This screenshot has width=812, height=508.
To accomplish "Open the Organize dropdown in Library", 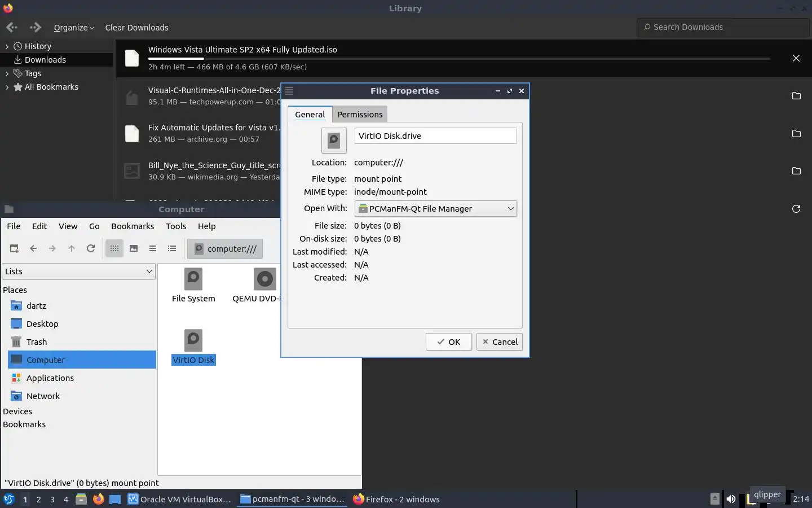I will pyautogui.click(x=74, y=28).
